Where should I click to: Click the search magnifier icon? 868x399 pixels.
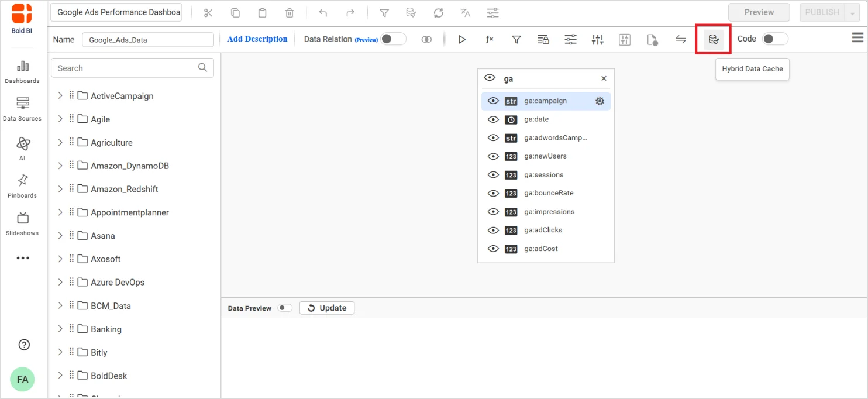click(x=203, y=68)
